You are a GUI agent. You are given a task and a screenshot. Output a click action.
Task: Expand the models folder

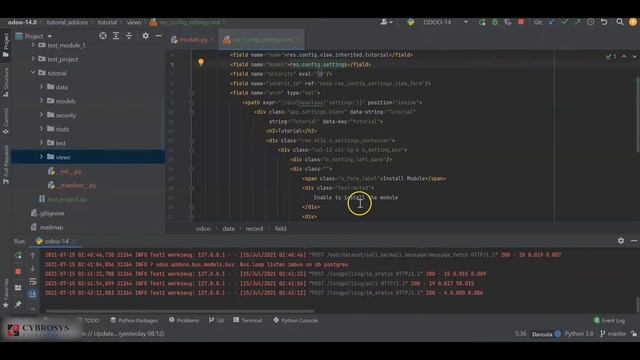tap(41, 100)
